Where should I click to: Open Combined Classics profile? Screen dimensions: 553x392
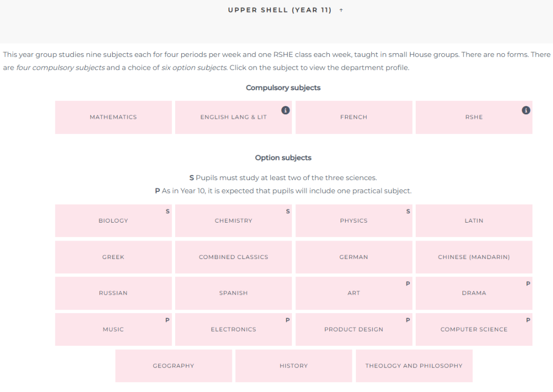click(233, 257)
